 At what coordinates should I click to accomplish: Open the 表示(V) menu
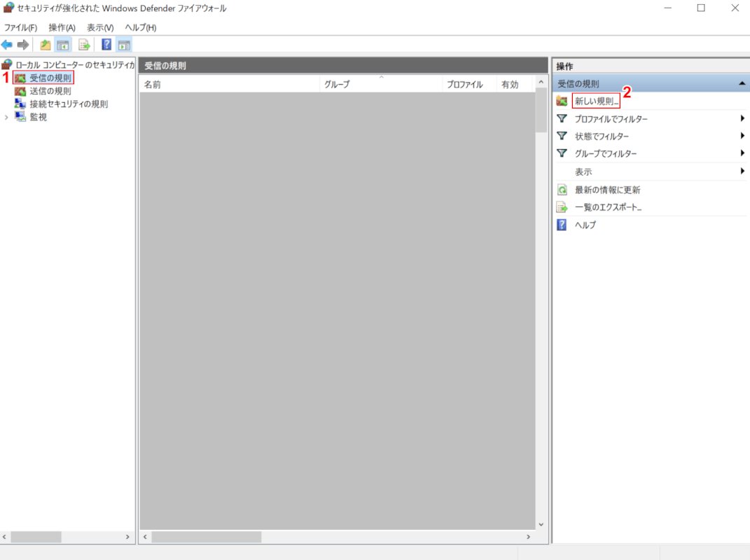[100, 27]
